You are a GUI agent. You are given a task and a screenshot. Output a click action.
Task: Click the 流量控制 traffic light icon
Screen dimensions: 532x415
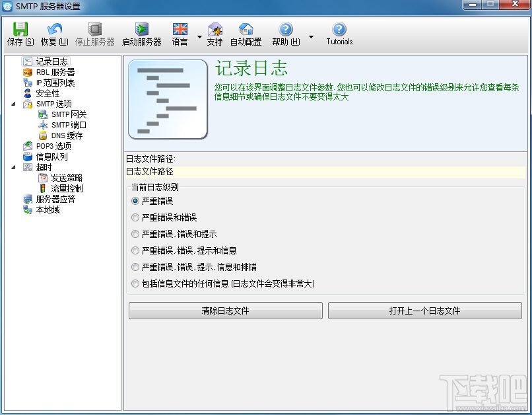43,188
